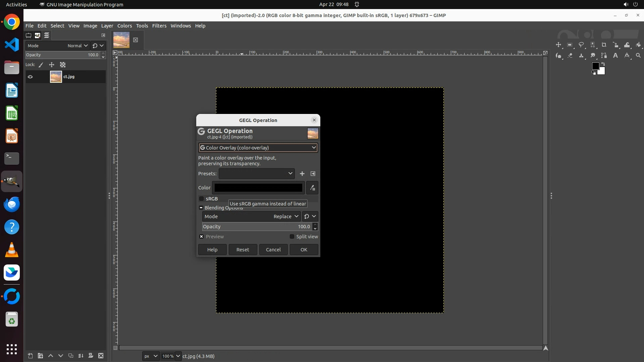The image size is (644, 362).
Task: Select the Crop tool
Action: click(x=604, y=45)
